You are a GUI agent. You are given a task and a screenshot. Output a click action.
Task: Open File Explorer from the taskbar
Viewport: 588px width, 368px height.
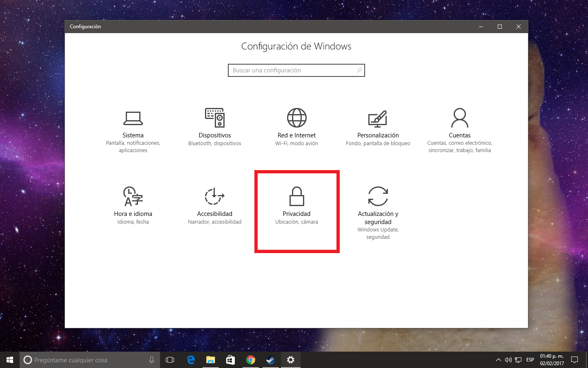click(210, 360)
